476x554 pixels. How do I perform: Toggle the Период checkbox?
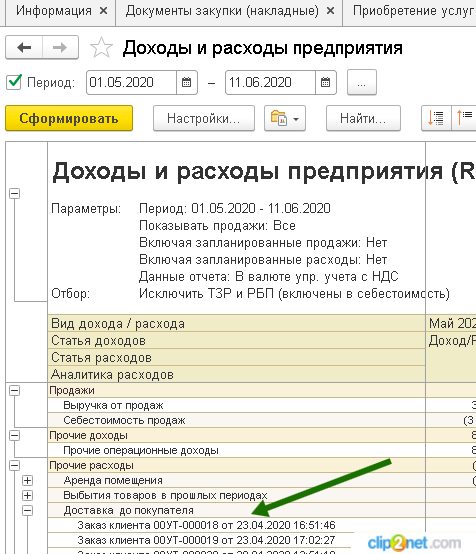point(14,82)
